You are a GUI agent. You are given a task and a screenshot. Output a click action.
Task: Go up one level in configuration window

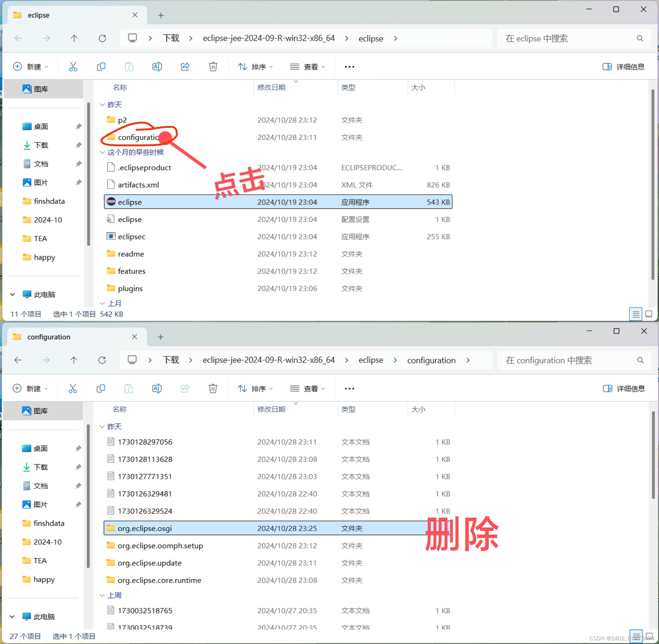[x=74, y=360]
